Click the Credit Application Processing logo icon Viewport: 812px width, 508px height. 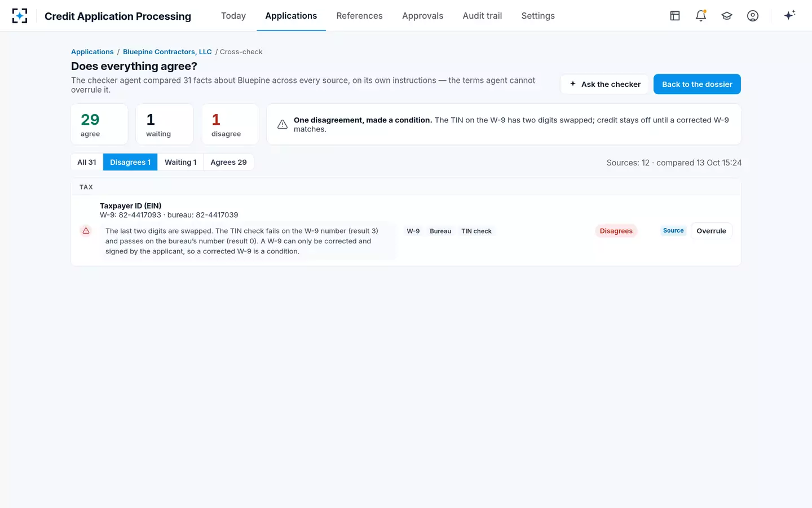[x=20, y=16]
